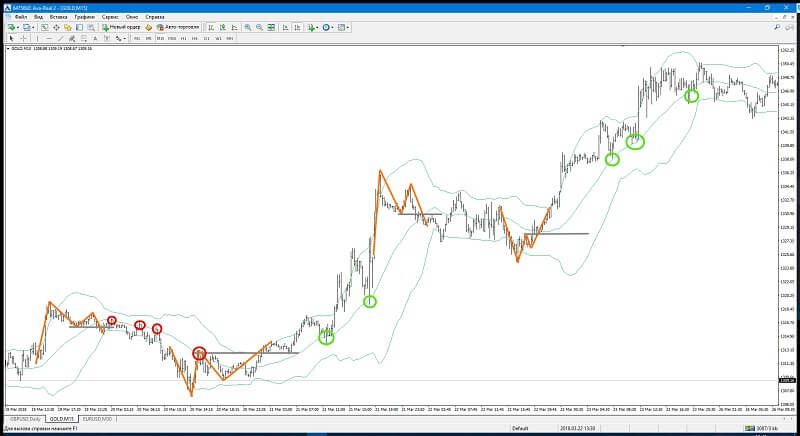Switch to the EURUSD chart tab
The image size is (800, 436).
[x=96, y=419]
